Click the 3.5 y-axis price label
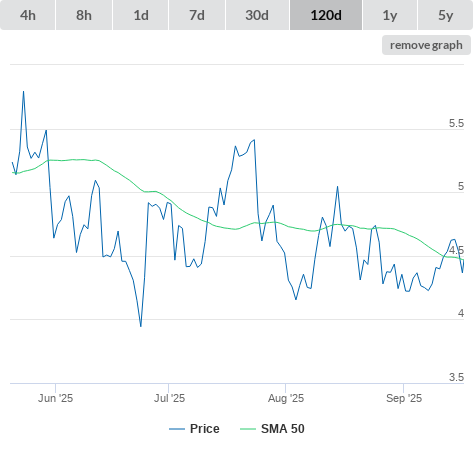 (x=456, y=377)
